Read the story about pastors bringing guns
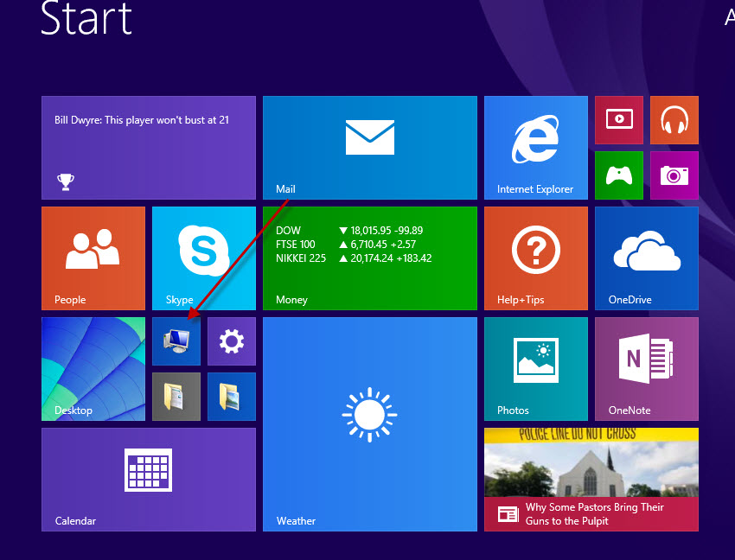The width and height of the screenshot is (735, 560). [591, 479]
